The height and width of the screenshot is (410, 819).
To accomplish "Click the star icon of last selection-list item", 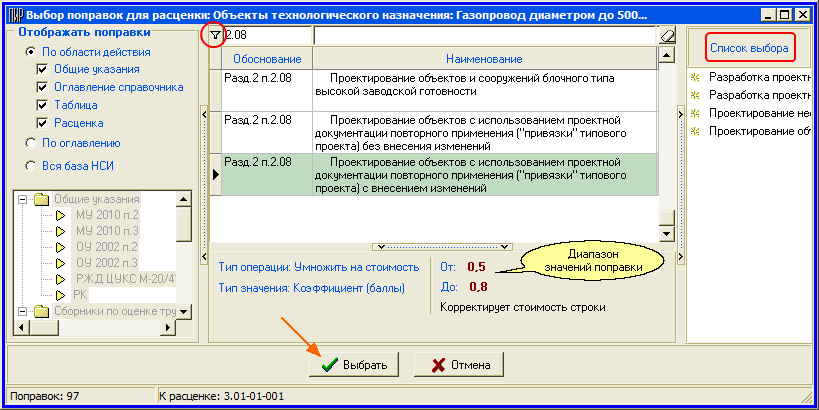I will 695,131.
